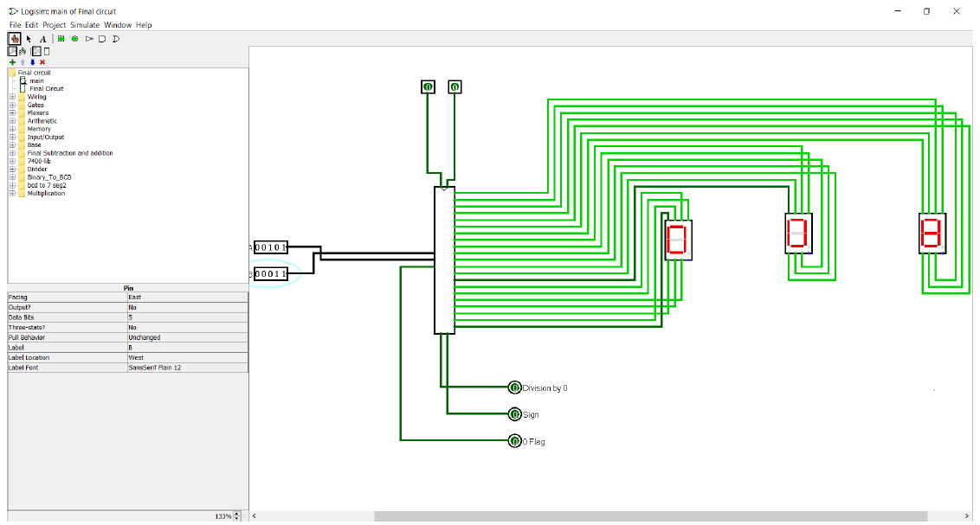This screenshot has width=980, height=525.
Task: Show simulation hierarchy view icon
Action: 23,51
